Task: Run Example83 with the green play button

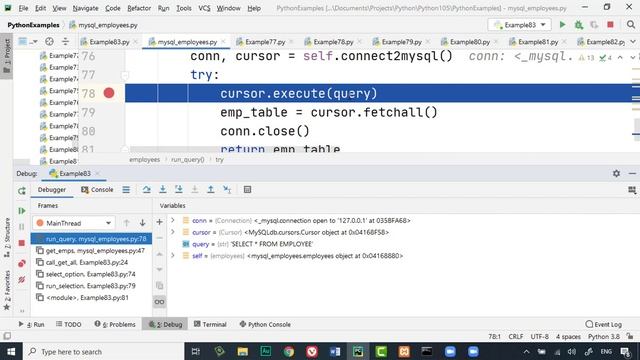Action: tap(562, 25)
